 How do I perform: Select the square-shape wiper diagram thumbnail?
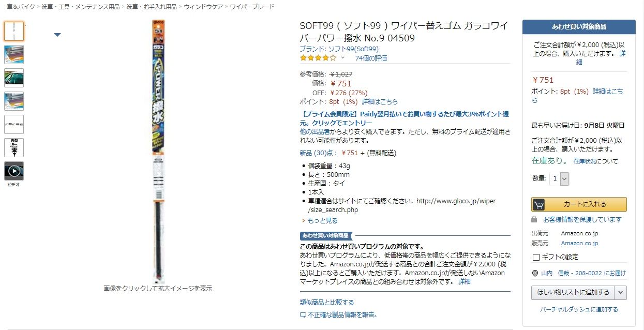(x=14, y=147)
